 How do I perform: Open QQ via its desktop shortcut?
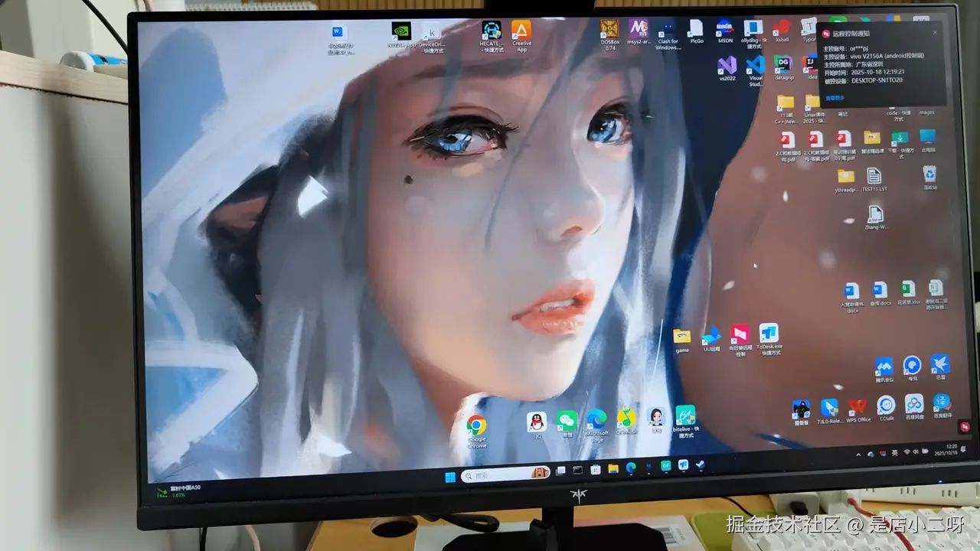pyautogui.click(x=536, y=421)
